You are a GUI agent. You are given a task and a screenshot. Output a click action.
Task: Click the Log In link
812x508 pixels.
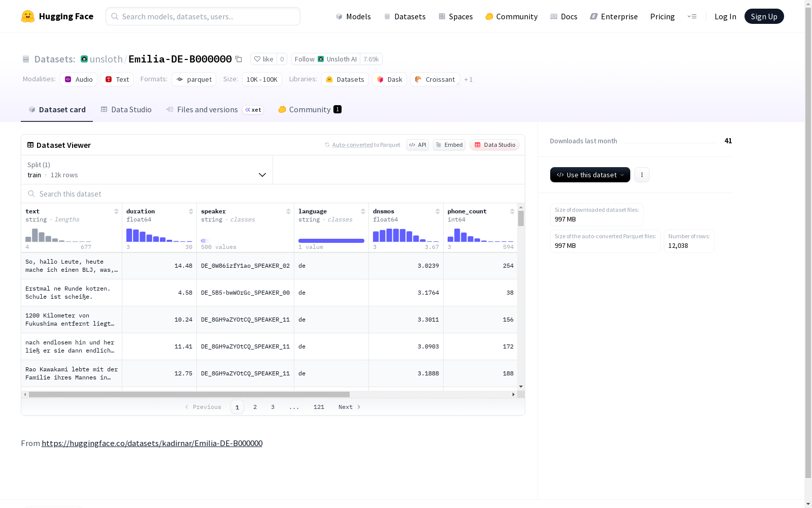coord(725,16)
